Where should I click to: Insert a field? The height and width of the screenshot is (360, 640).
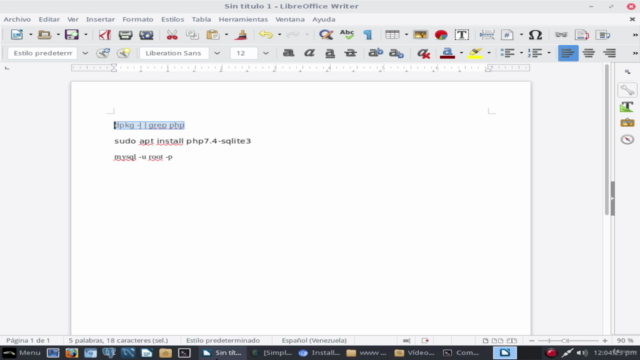coord(507,35)
